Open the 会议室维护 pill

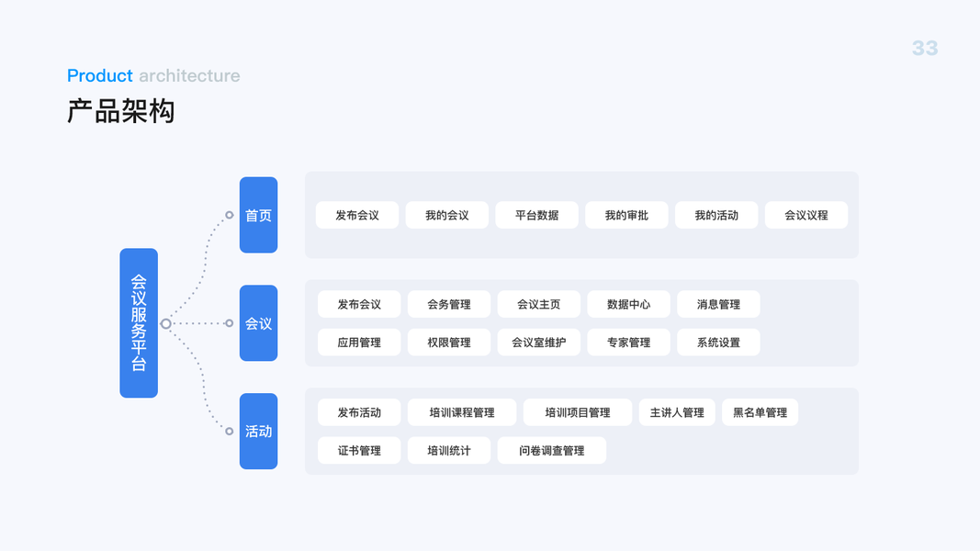(x=538, y=343)
